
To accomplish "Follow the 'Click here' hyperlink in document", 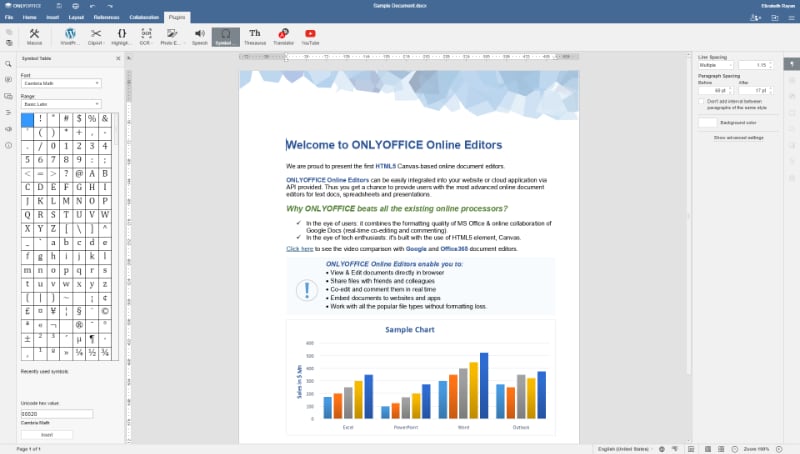I will click(299, 249).
